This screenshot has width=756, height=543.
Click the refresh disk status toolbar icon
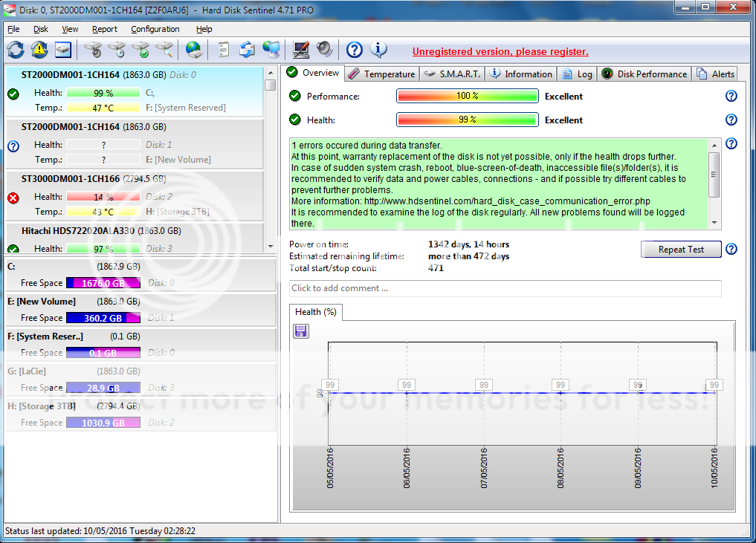pyautogui.click(x=15, y=49)
